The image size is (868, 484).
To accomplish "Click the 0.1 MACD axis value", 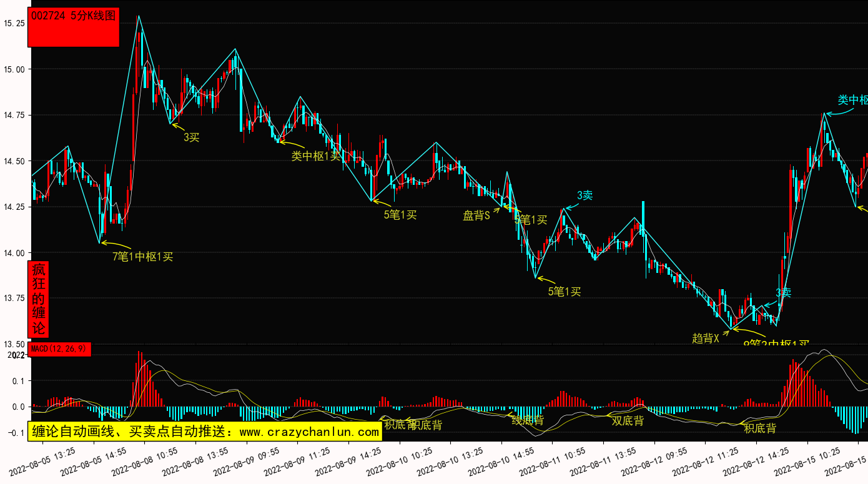I will click(19, 380).
